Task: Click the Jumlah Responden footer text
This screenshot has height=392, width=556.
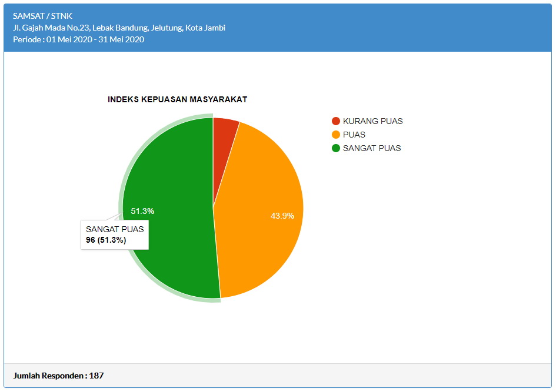Action: pos(58,376)
